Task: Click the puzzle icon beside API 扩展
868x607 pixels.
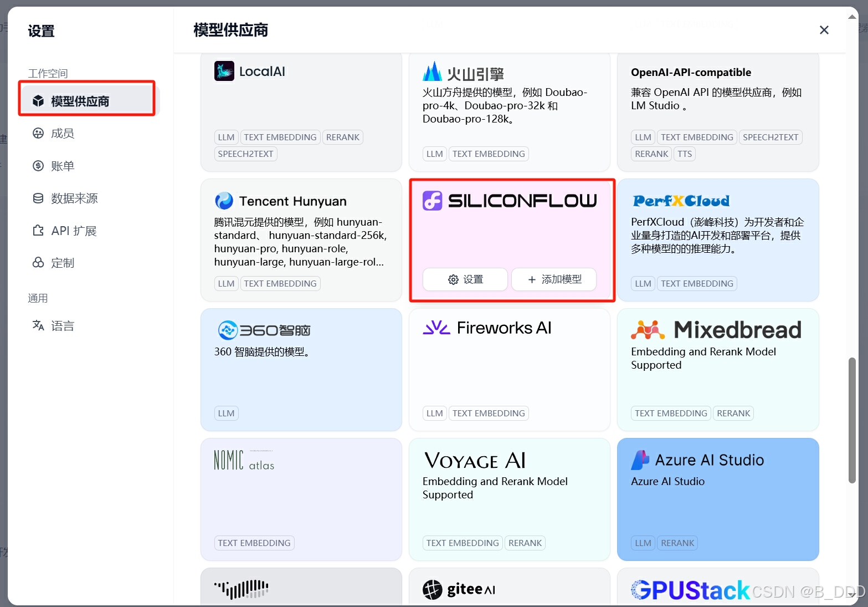Action: (x=38, y=231)
